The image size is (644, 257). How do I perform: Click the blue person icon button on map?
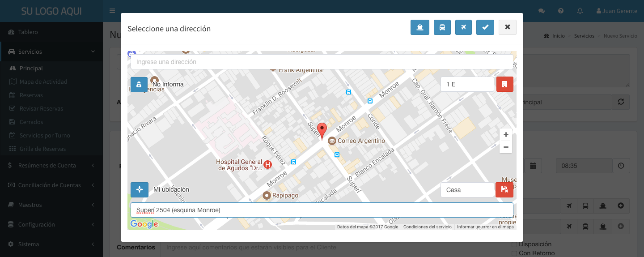coord(139,84)
